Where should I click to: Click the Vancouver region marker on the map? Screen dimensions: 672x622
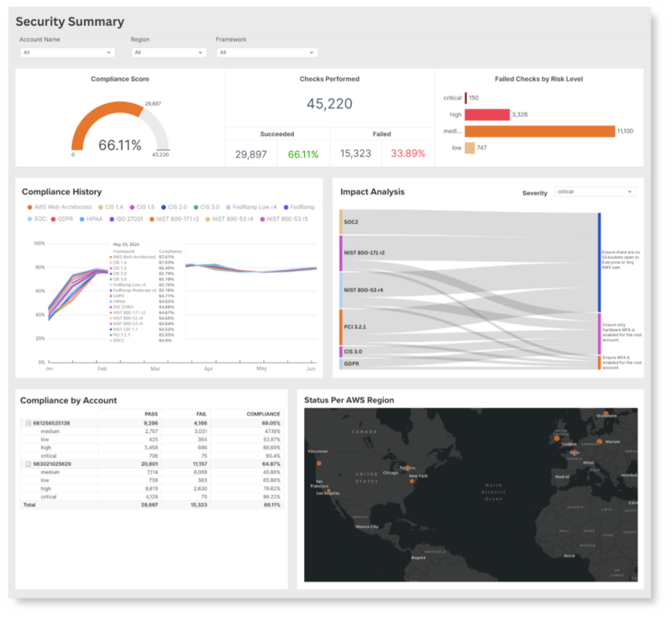tap(319, 463)
